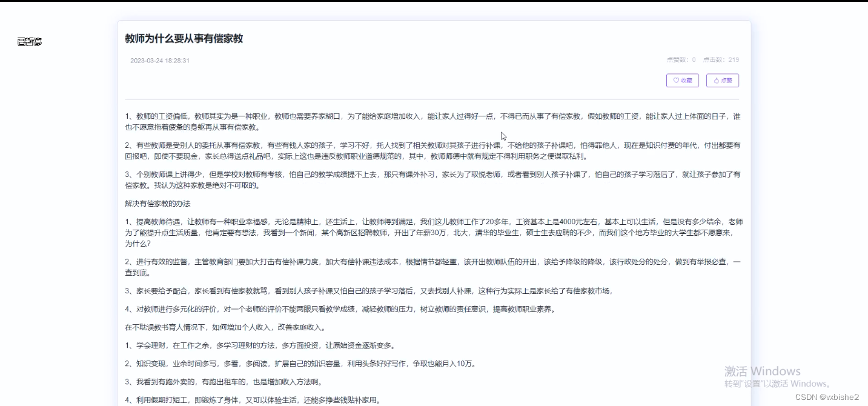Click the line 在不耽误教书育人情况下

[225, 328]
